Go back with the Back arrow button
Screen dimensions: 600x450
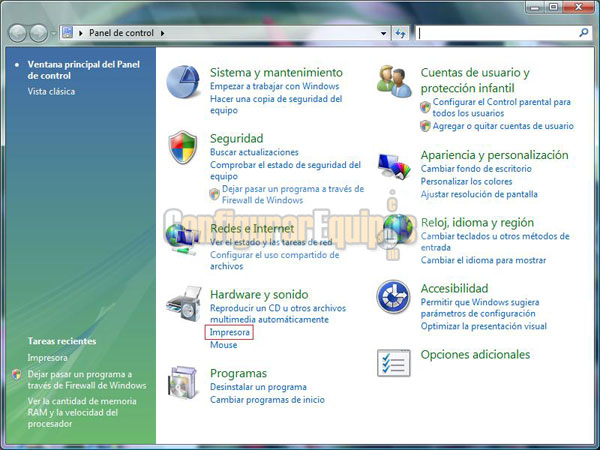pos(17,33)
